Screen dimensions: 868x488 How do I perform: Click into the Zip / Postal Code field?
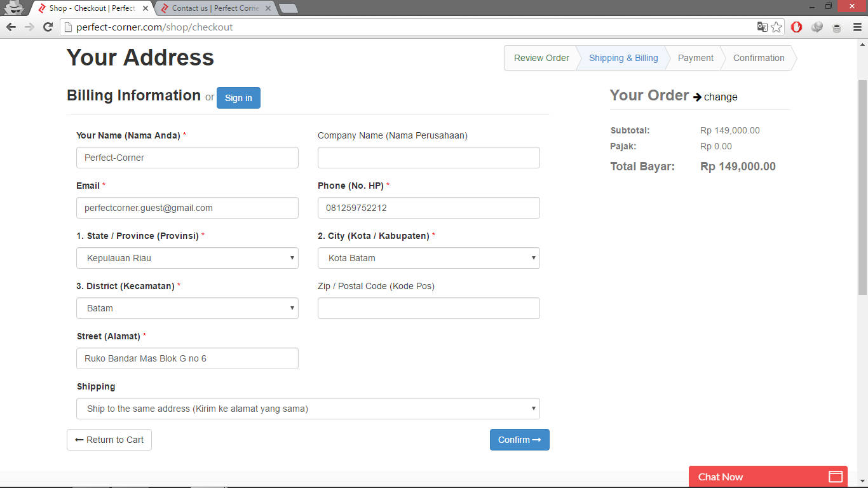429,308
